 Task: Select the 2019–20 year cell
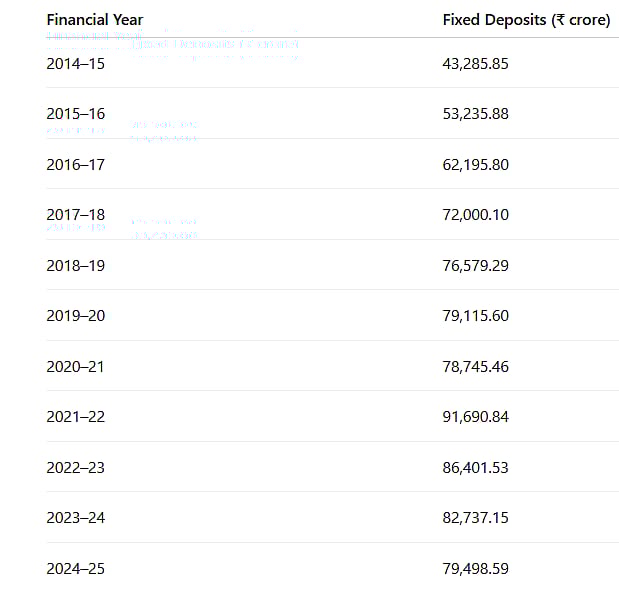click(75, 316)
